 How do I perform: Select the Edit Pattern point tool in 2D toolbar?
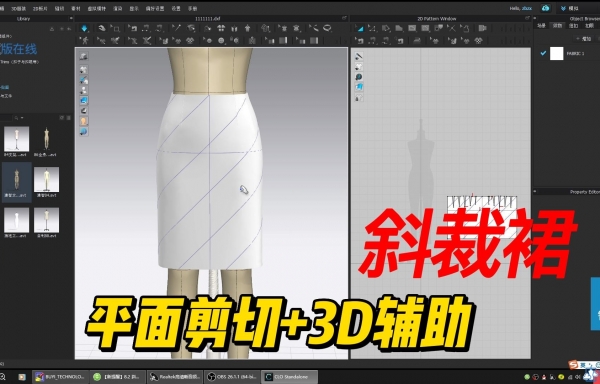click(372, 28)
